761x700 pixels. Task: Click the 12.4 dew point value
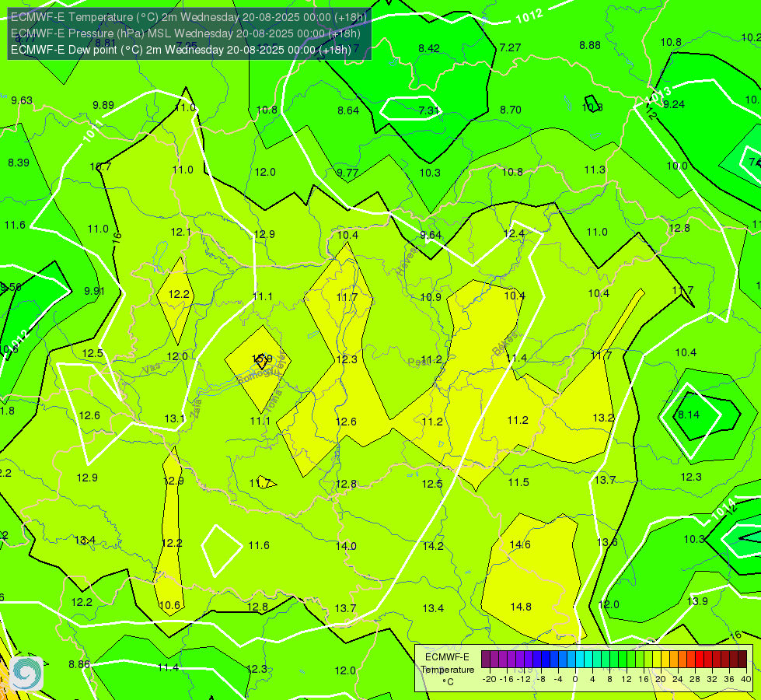tap(514, 233)
